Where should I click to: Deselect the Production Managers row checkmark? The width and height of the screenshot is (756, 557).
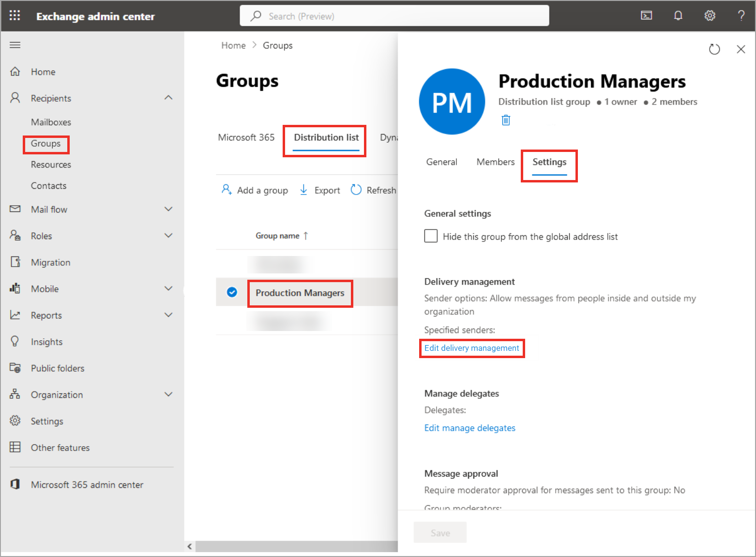coord(232,292)
